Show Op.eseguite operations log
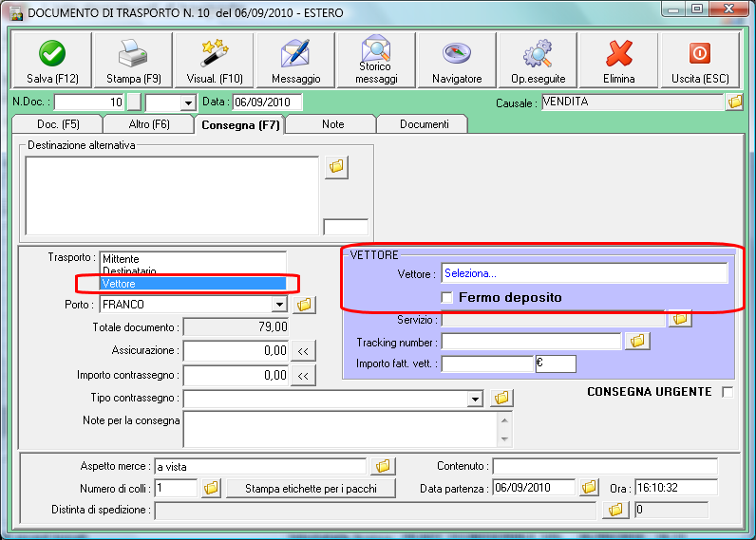The height and width of the screenshot is (540, 756). click(x=539, y=61)
